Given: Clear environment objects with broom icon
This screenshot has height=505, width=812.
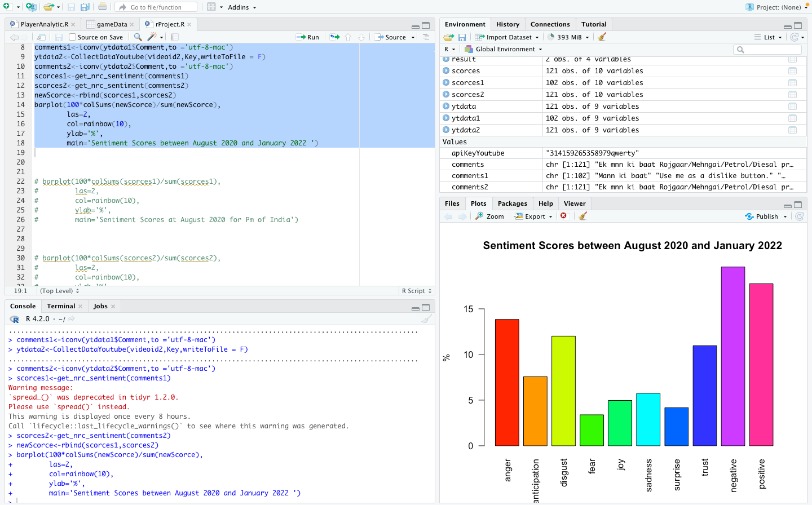Looking at the screenshot, I should [602, 37].
